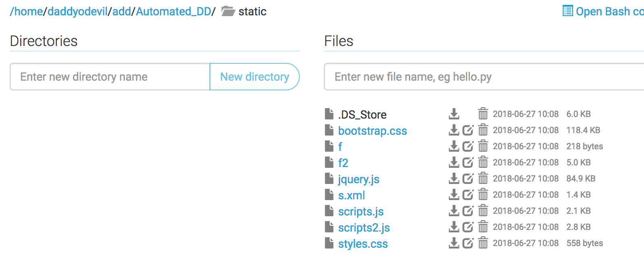Download jquery.js
The image size is (644, 259).
coord(454,179)
